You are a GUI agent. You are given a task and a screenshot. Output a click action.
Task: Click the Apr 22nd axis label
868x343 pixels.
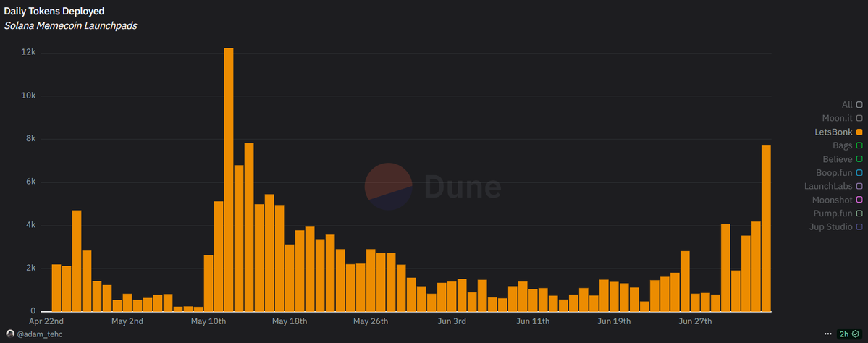(46, 321)
